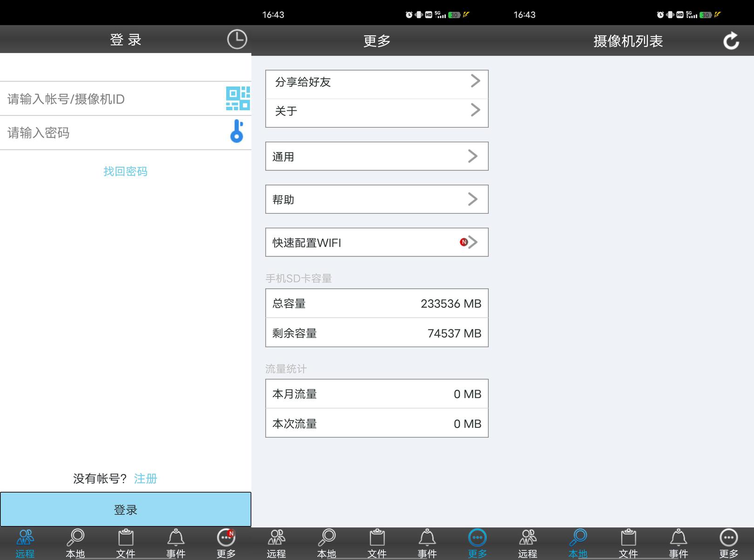Focus the 请输入帐号/摄像机ID input field
This screenshot has height=560, width=754.
tap(112, 99)
